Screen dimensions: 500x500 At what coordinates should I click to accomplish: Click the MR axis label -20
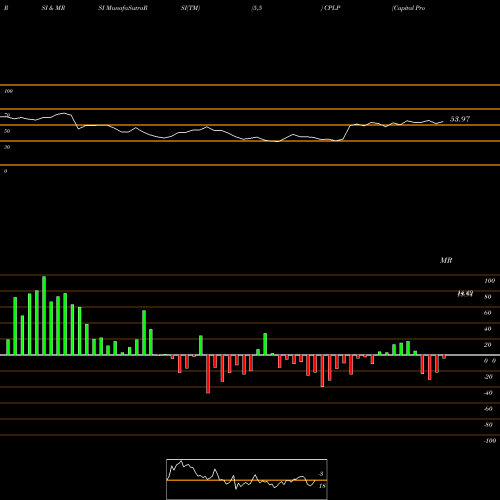coord(488,377)
